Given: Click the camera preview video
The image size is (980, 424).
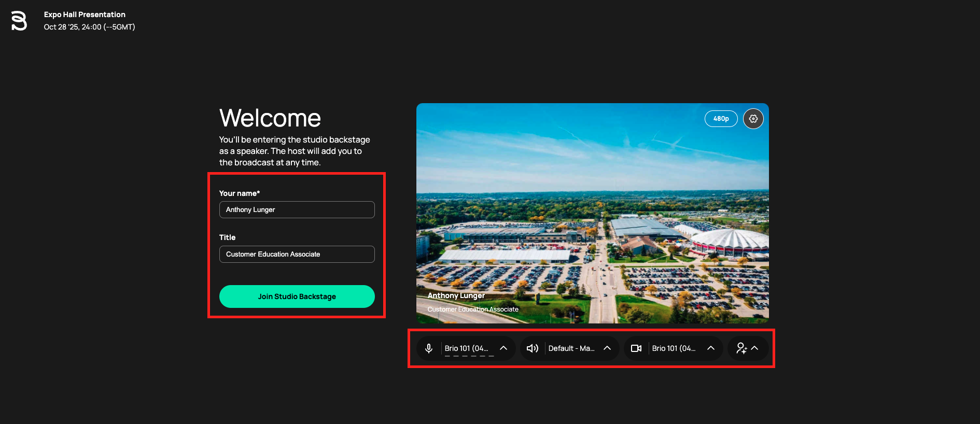Looking at the screenshot, I should (x=593, y=213).
